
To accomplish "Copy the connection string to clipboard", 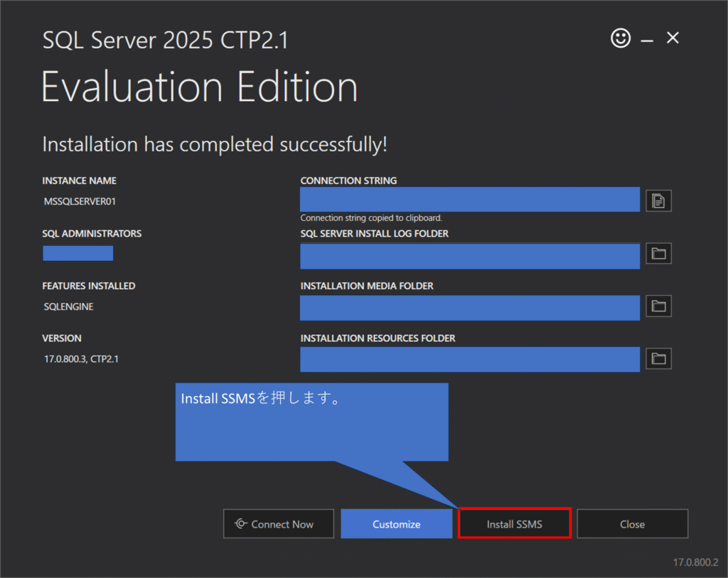I will (x=658, y=200).
